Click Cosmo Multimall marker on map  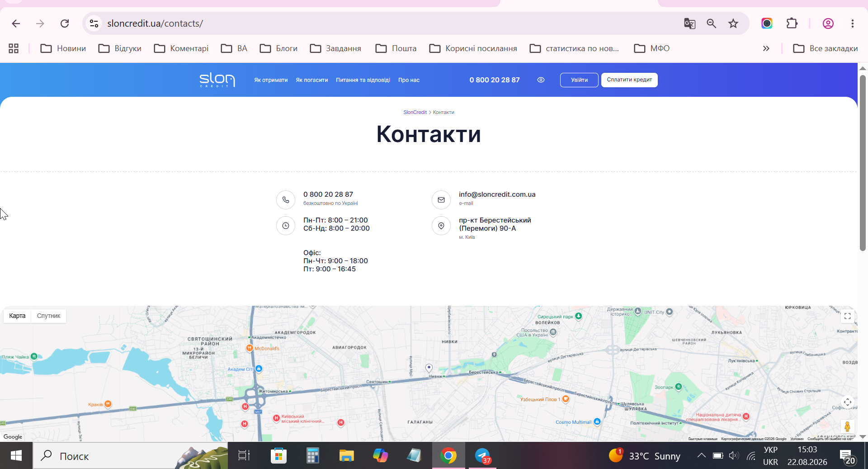coord(597,422)
